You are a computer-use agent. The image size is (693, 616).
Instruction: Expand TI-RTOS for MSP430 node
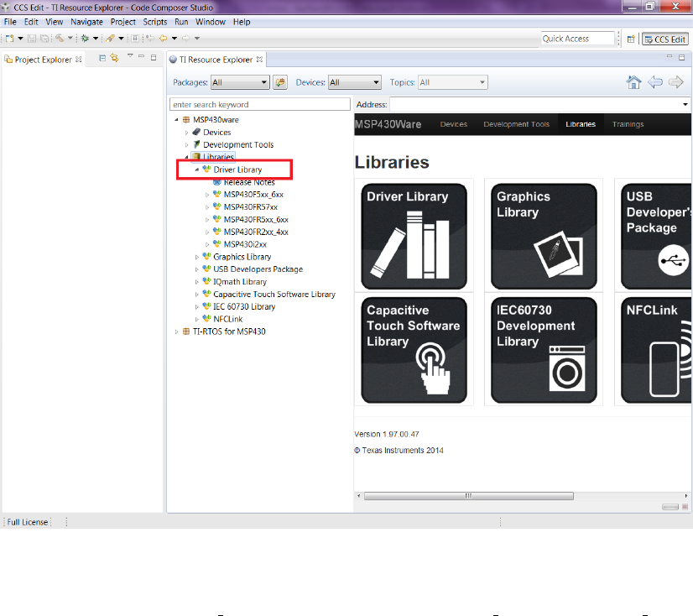[176, 331]
